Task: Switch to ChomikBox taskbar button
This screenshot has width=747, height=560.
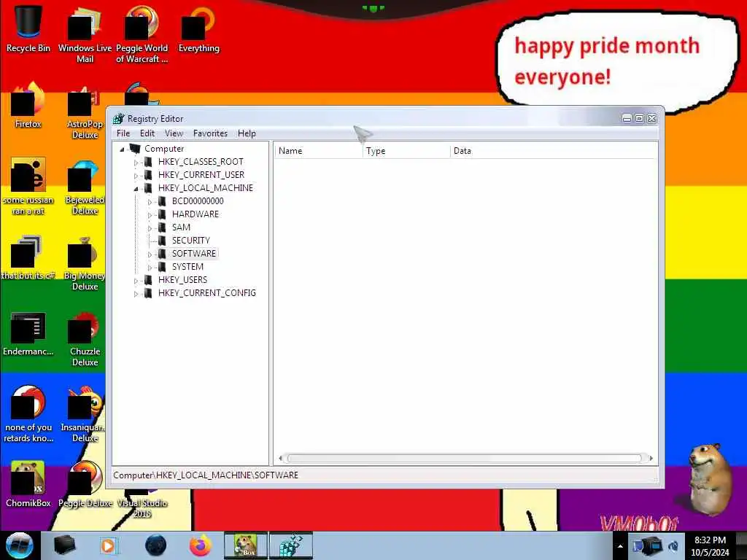Action: [246, 545]
